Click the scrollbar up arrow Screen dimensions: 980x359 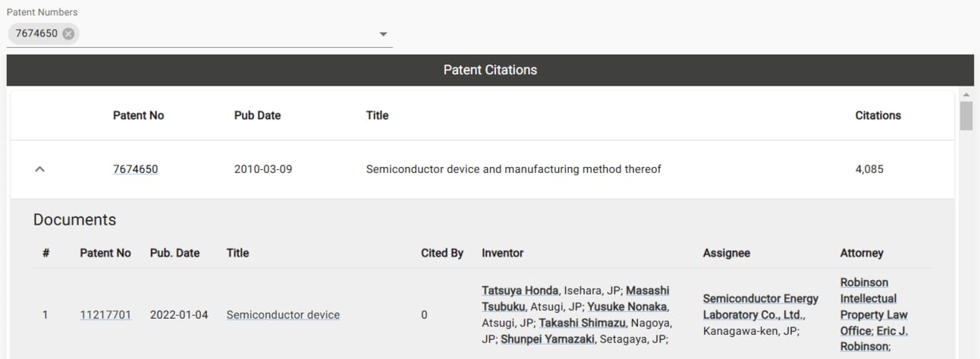tap(966, 95)
